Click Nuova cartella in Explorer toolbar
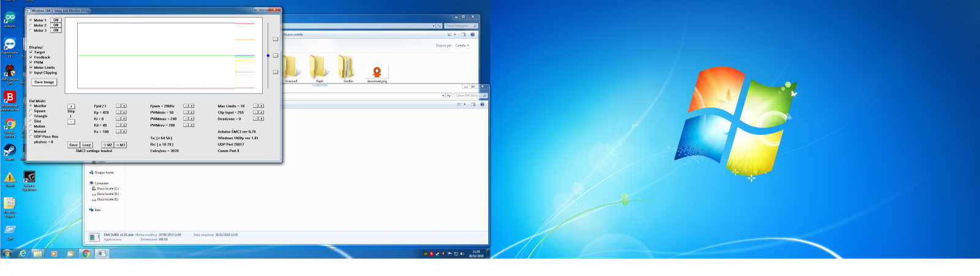Image resolution: width=980 pixels, height=276 pixels. click(293, 34)
